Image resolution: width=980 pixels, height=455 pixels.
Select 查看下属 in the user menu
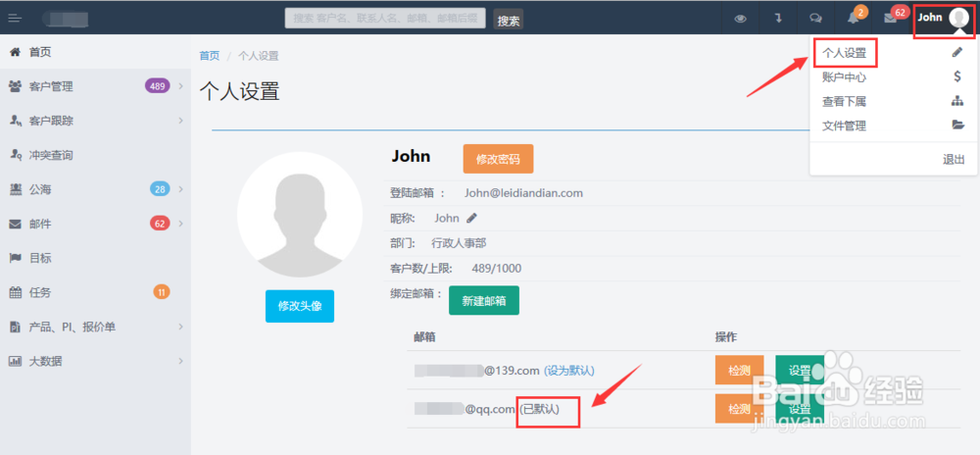pos(844,101)
